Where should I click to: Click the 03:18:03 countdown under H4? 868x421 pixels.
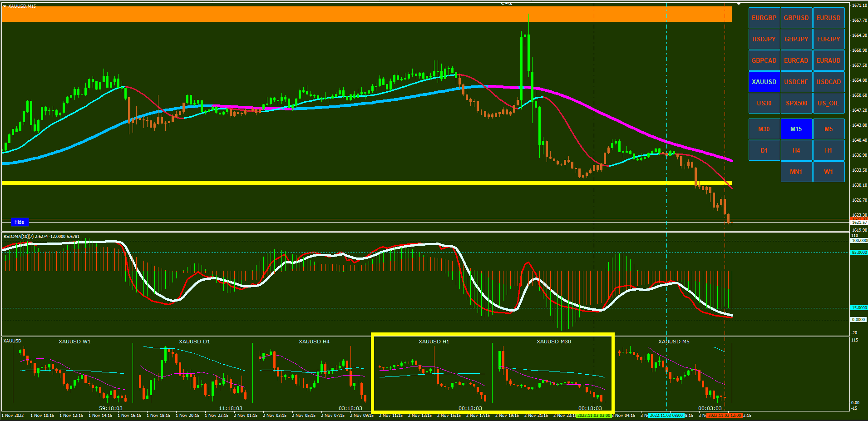click(x=350, y=408)
